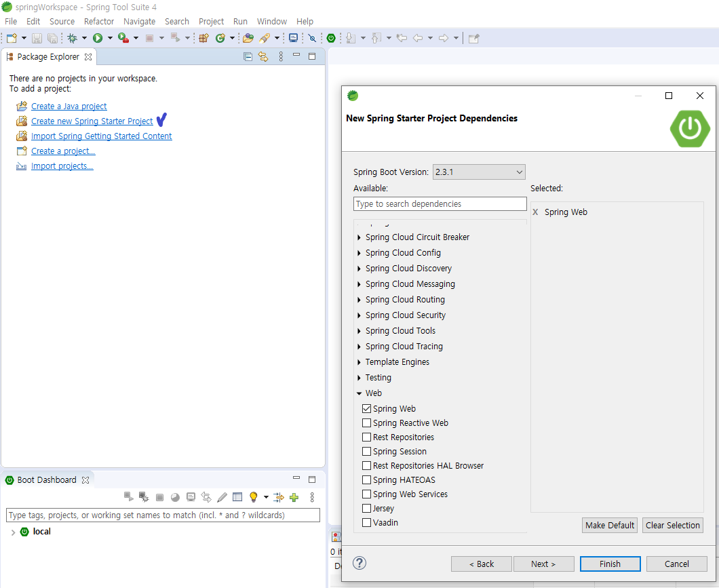Click the Open Console icon in Boot Dashboard
Screen dimensions: 719x588
191,497
